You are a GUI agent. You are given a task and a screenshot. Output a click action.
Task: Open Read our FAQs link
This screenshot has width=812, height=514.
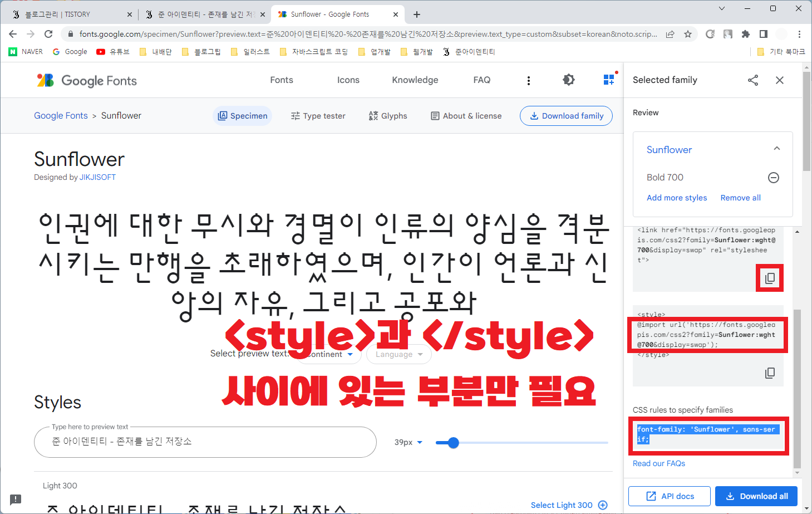click(659, 463)
